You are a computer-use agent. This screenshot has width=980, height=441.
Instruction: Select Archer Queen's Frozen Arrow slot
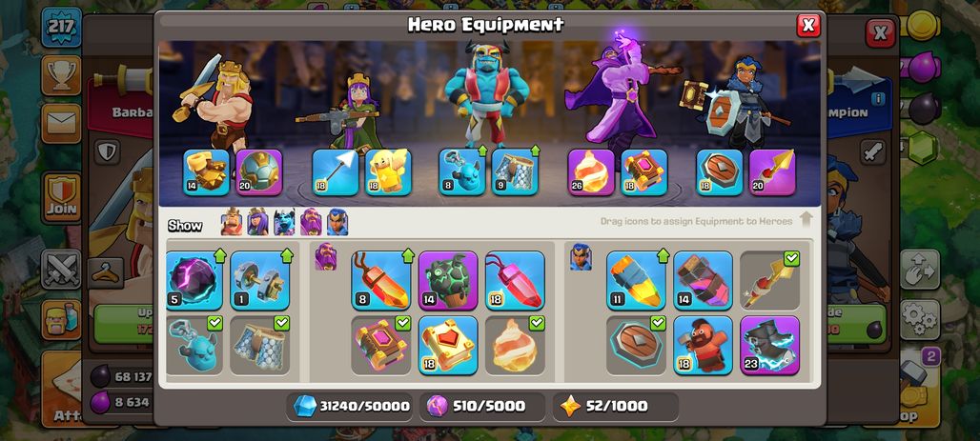pos(336,172)
